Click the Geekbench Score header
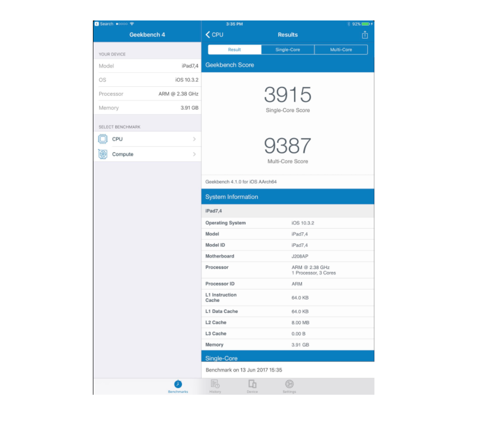The height and width of the screenshot is (429, 504). coord(288,65)
